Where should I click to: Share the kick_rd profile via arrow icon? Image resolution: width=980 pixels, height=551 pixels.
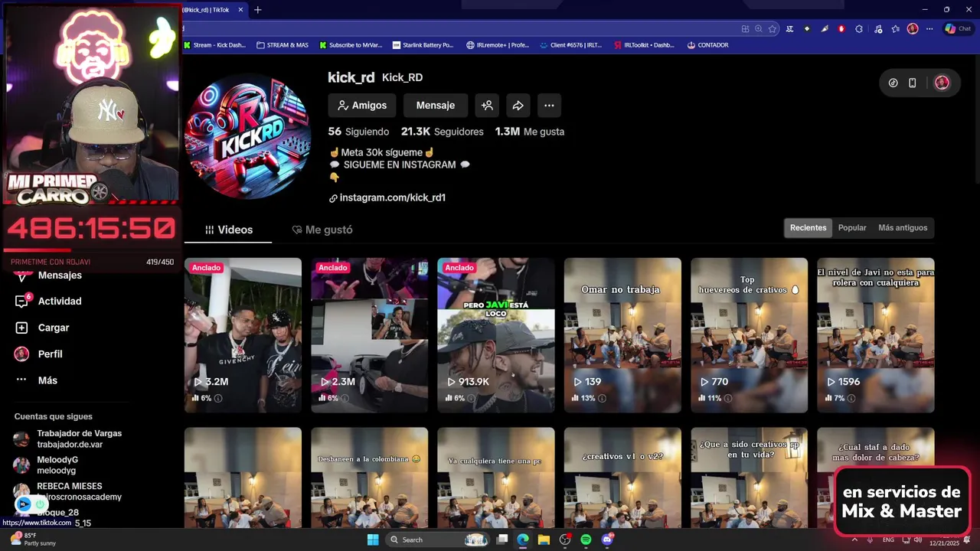point(518,106)
